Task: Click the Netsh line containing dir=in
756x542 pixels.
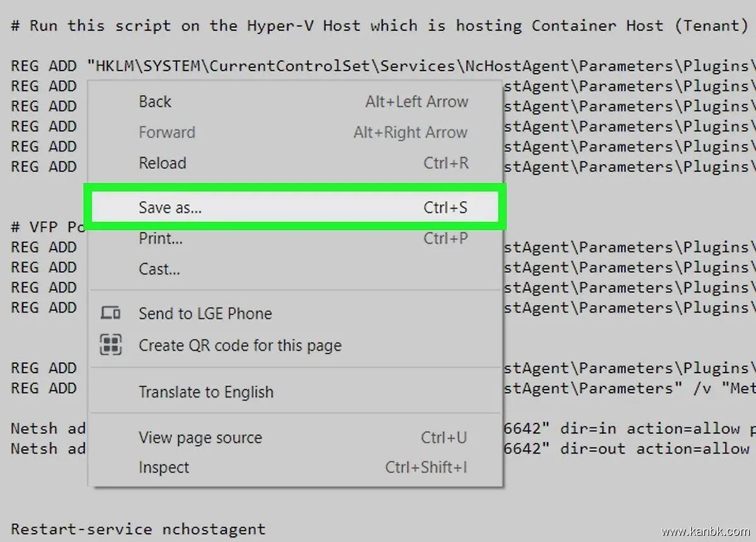Action: [630, 429]
